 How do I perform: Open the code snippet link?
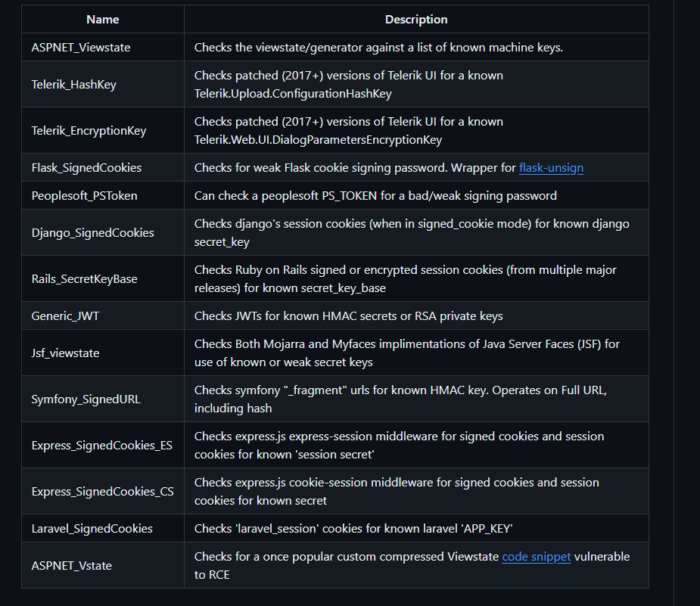point(536,557)
